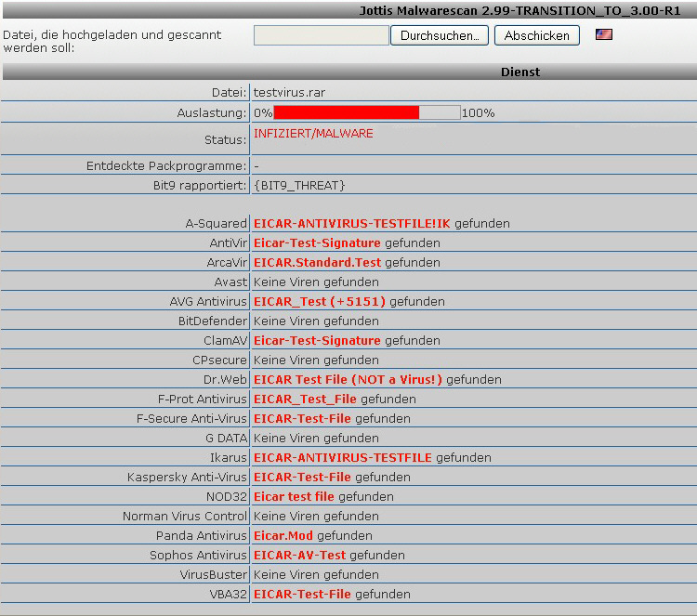Click F-Prot result EICAR_Test_File
Viewport: 697px width, 616px height.
(305, 400)
